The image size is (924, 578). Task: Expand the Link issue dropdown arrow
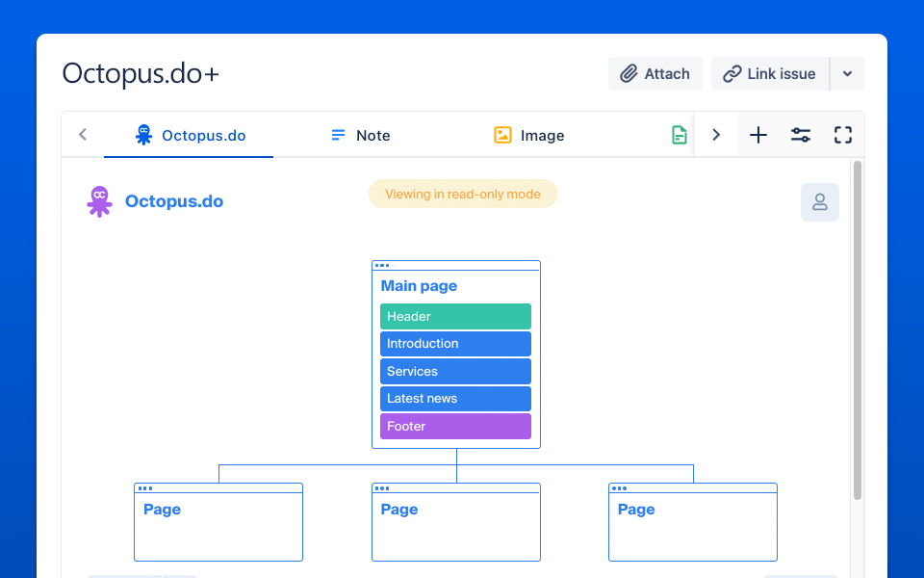pos(847,74)
